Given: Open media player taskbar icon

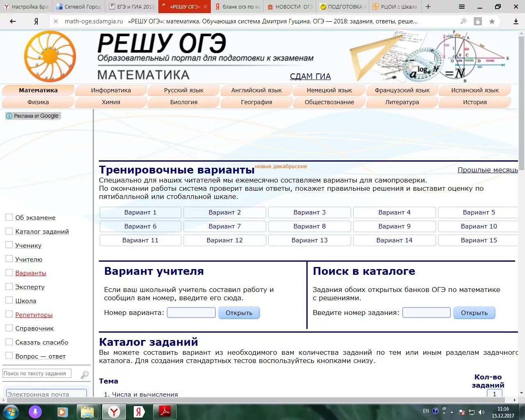Looking at the screenshot, I should (x=62, y=411).
